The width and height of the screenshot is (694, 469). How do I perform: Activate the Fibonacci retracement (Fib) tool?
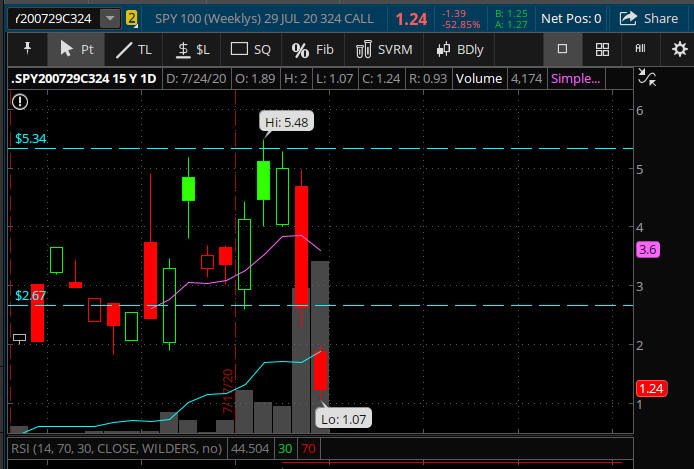312,49
